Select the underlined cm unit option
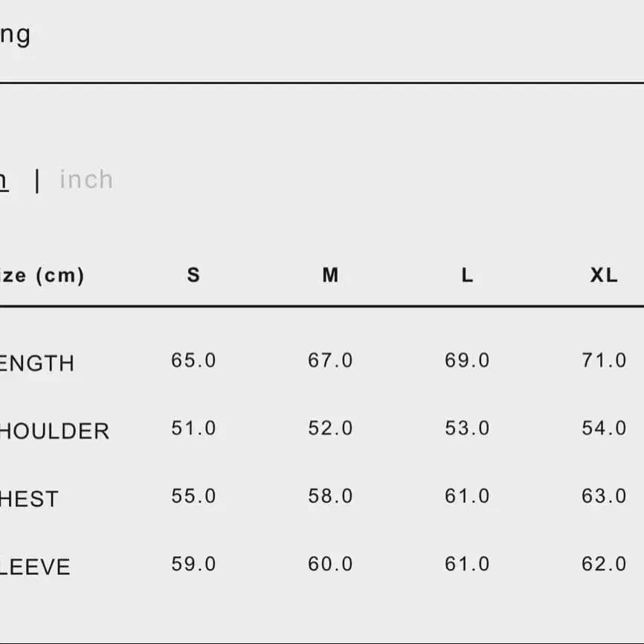 click(3, 180)
